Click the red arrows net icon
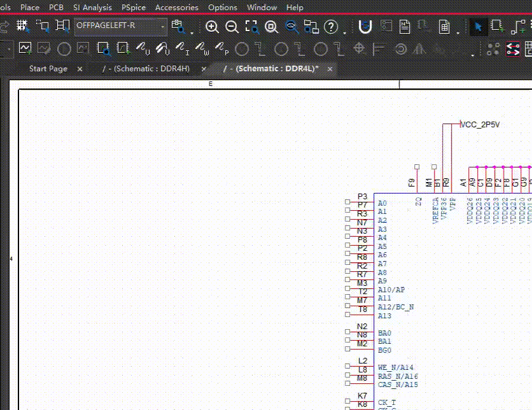Screen dimensions: 532x410 point(513,49)
